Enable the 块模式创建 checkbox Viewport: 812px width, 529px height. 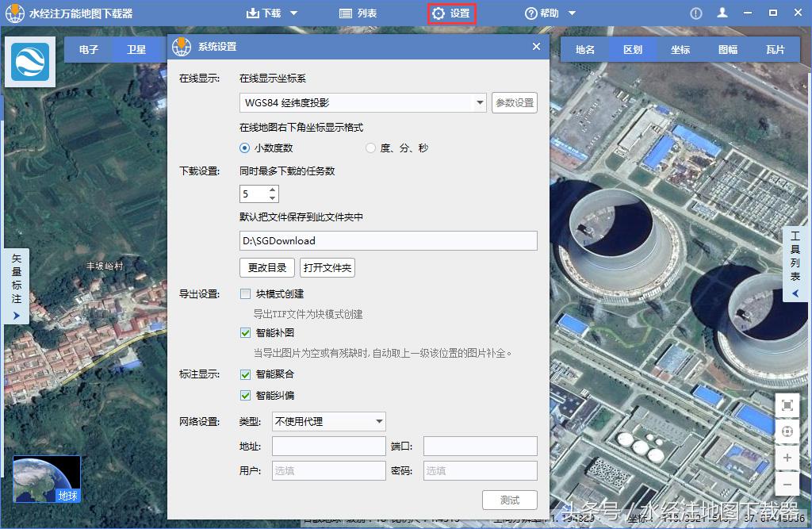247,293
